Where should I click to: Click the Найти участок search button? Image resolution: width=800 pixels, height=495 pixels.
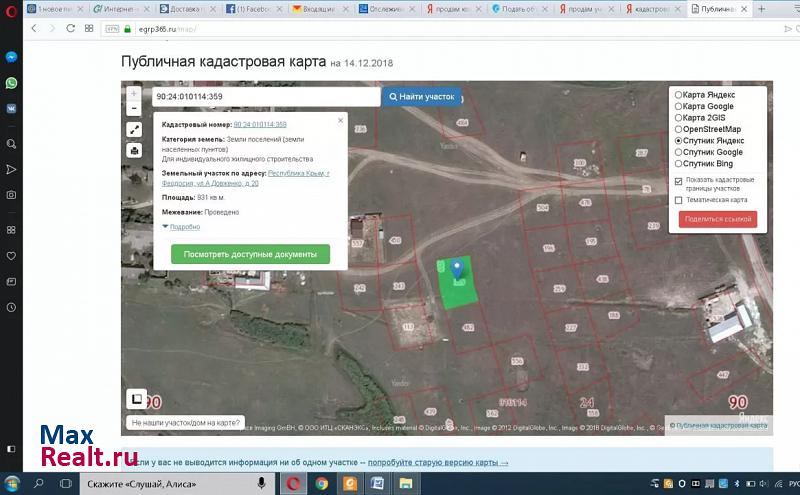point(421,97)
